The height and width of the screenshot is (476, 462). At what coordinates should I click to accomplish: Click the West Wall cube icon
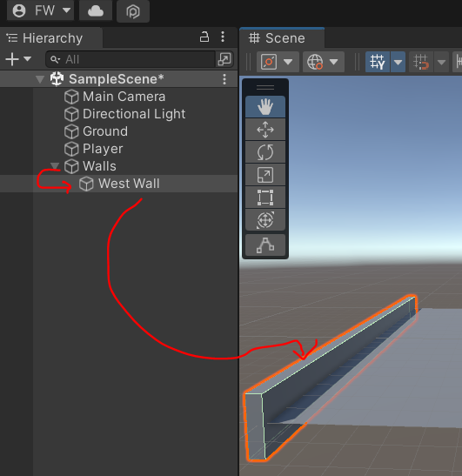(x=86, y=184)
